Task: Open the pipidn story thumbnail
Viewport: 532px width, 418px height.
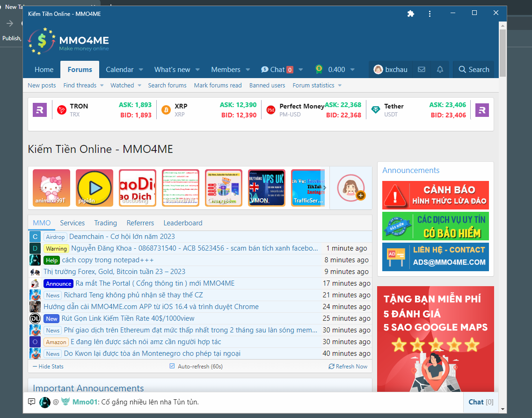Action: click(95, 188)
